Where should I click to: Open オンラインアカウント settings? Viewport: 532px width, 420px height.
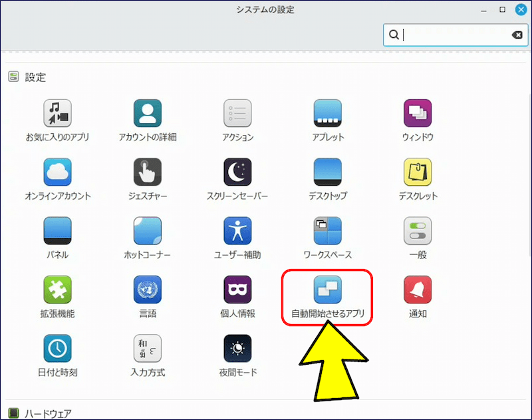click(57, 172)
